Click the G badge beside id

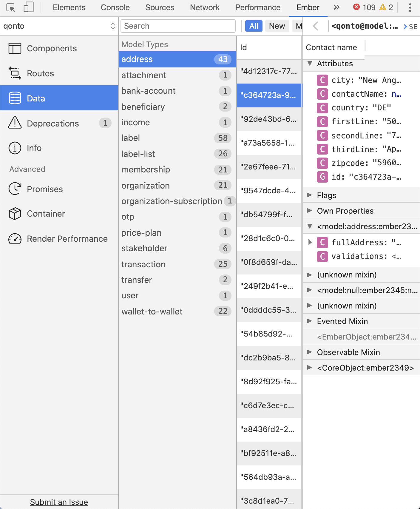coord(322,177)
